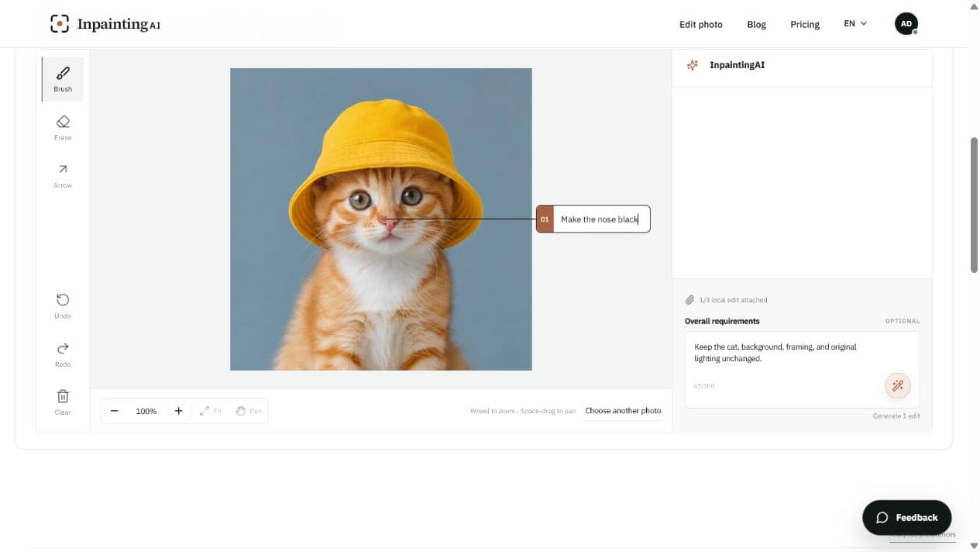
Task: Open the AD user avatar menu
Action: [906, 24]
